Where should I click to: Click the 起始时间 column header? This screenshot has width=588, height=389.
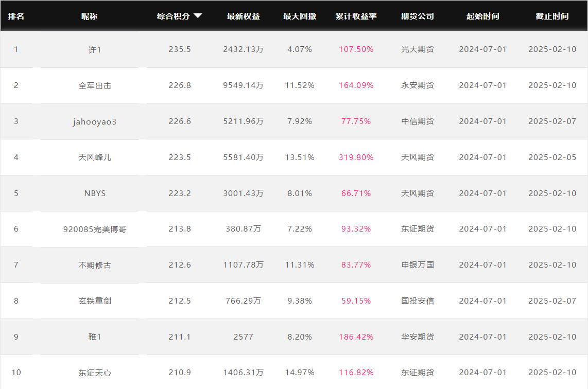click(x=482, y=16)
